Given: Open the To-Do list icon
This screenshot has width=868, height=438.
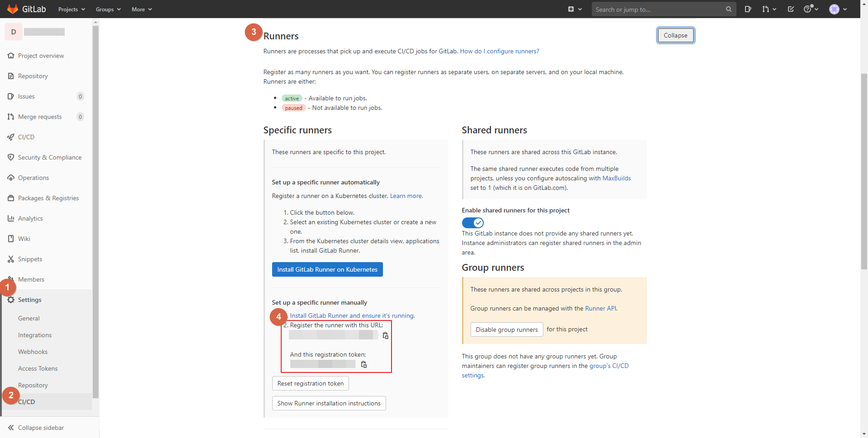Looking at the screenshot, I should pyautogui.click(x=791, y=9).
